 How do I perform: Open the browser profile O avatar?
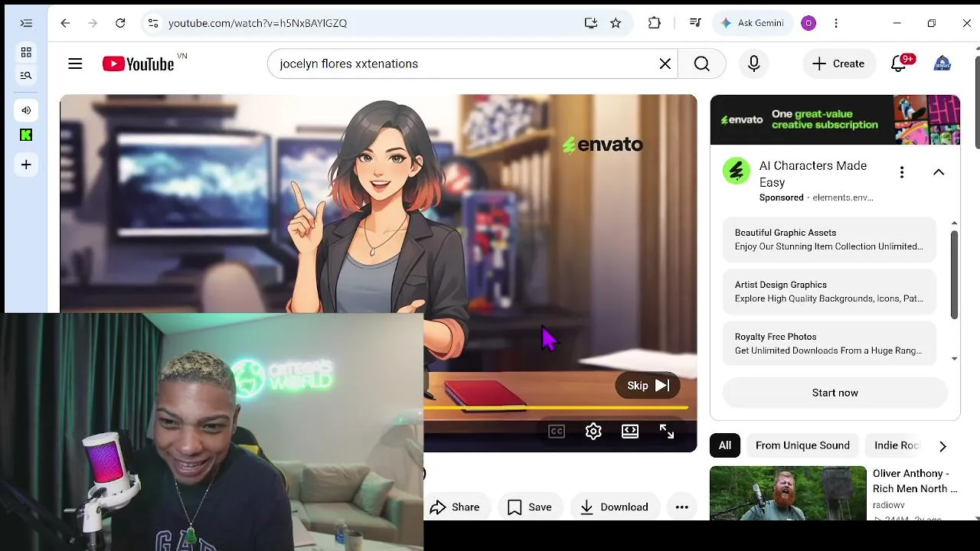[x=808, y=23]
